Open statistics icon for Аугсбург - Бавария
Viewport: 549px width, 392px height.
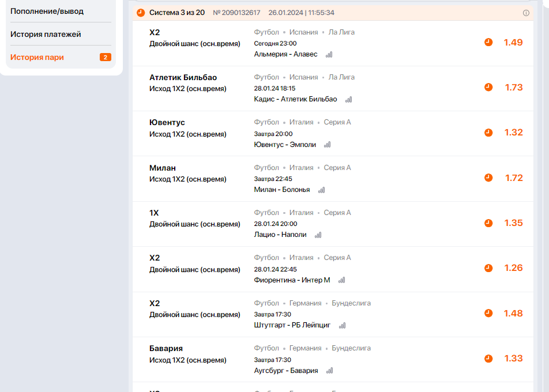(x=330, y=371)
